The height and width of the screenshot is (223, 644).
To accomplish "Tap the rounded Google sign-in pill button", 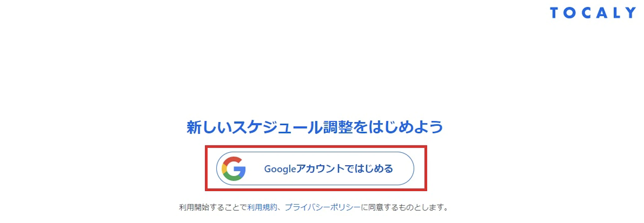I will 315,169.
